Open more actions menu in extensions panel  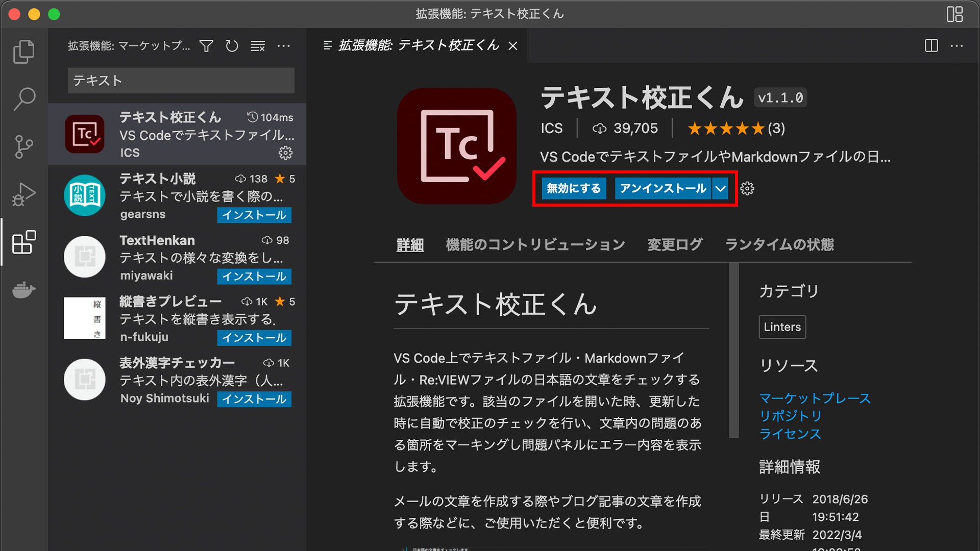[x=284, y=45]
